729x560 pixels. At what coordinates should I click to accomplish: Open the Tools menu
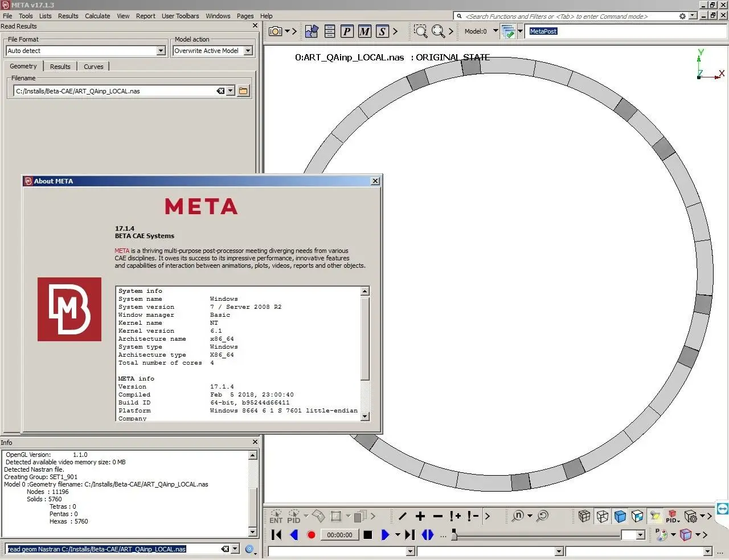(26, 16)
